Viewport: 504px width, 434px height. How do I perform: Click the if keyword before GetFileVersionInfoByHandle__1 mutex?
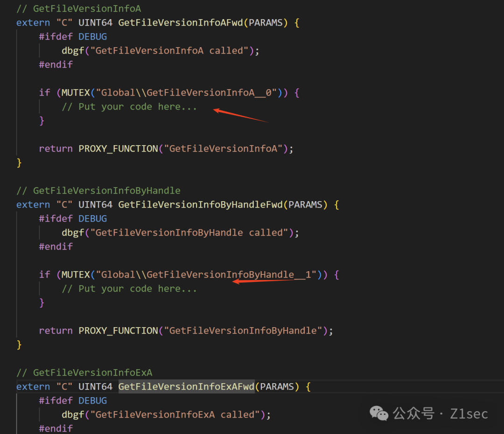tap(45, 275)
